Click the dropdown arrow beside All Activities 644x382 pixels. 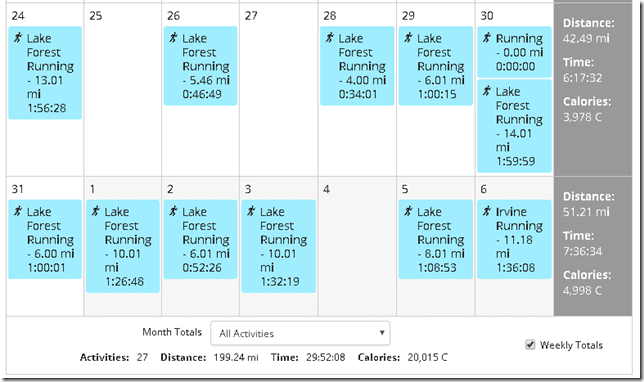[382, 333]
